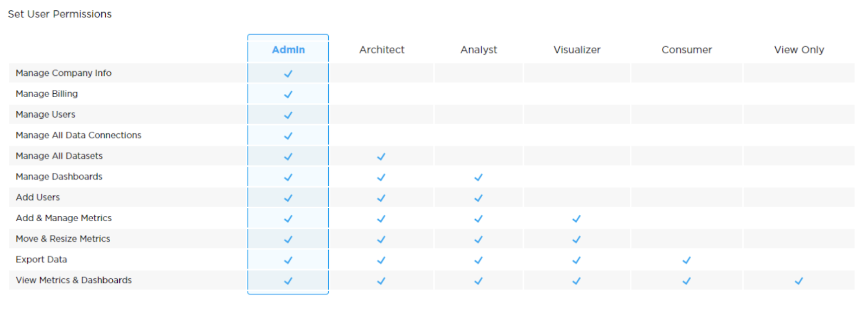868x314 pixels.
Task: Click Architect checkmark for Manage All Datasets
Action: click(381, 157)
